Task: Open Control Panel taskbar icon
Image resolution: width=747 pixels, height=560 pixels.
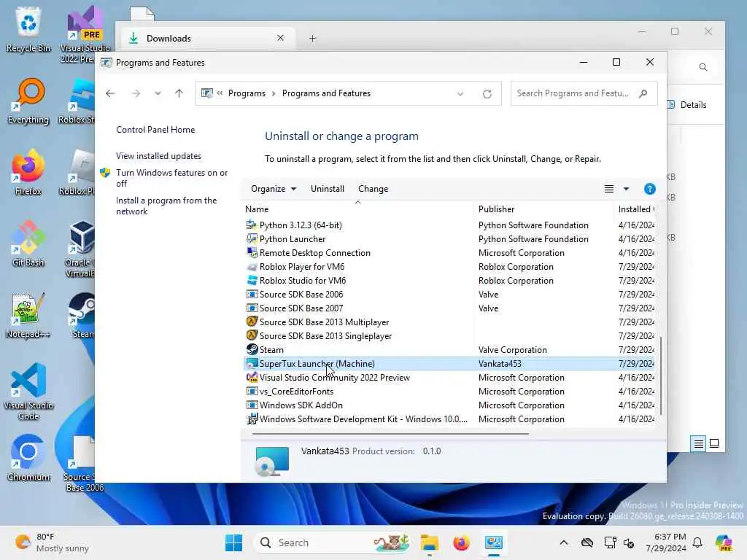Action: coord(494,542)
